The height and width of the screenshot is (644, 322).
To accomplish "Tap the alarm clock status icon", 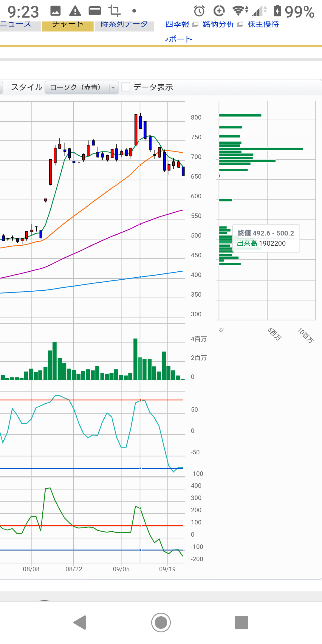I will (199, 11).
